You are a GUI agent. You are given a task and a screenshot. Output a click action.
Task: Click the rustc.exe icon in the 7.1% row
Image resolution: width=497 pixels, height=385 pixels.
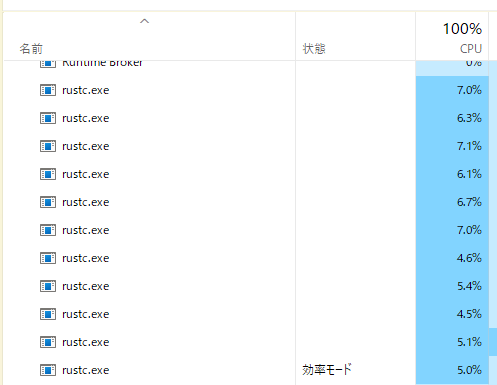(x=48, y=146)
